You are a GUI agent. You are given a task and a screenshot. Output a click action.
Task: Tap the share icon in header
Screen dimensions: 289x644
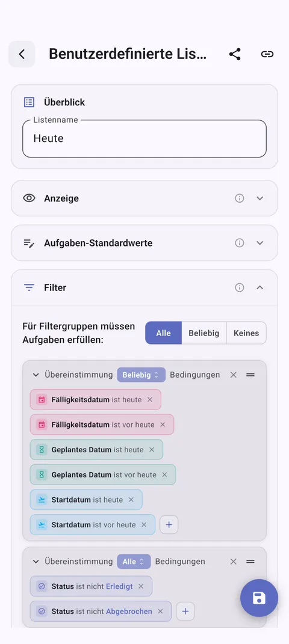click(x=235, y=54)
